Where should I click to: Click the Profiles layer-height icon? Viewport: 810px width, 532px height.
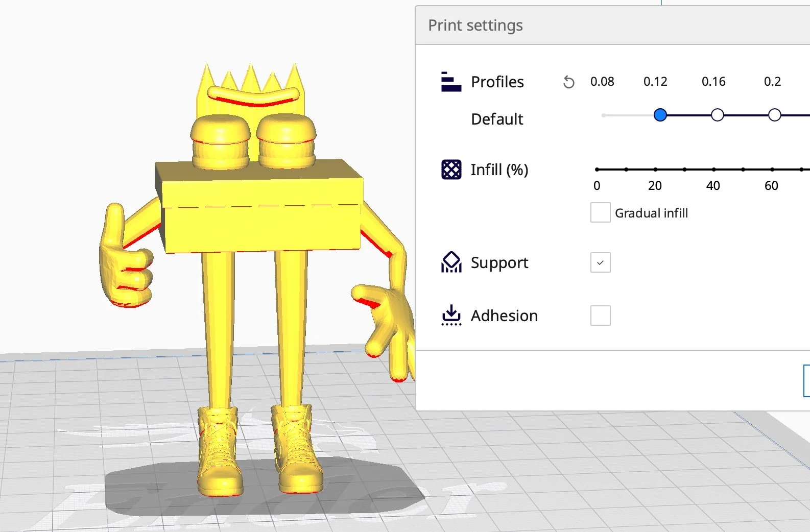point(451,82)
